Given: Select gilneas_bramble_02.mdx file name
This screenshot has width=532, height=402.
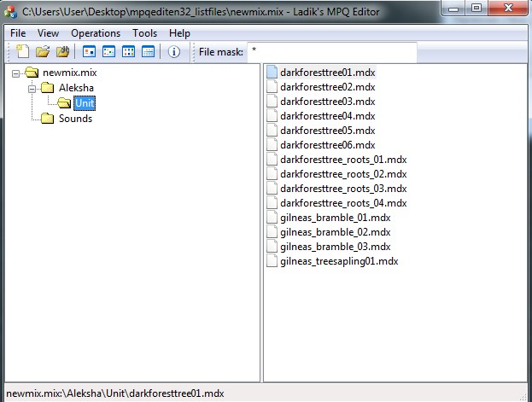Looking at the screenshot, I should pos(336,232).
